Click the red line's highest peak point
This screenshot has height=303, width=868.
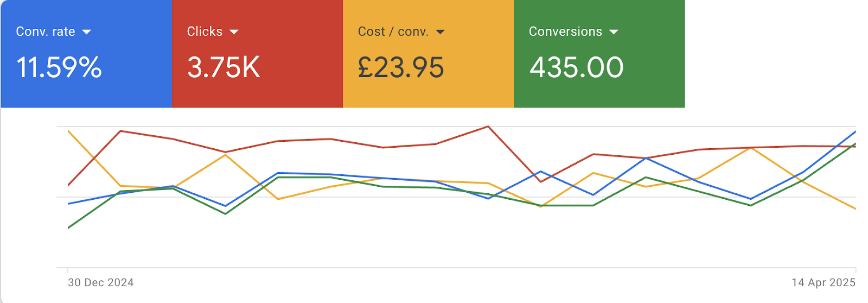488,127
